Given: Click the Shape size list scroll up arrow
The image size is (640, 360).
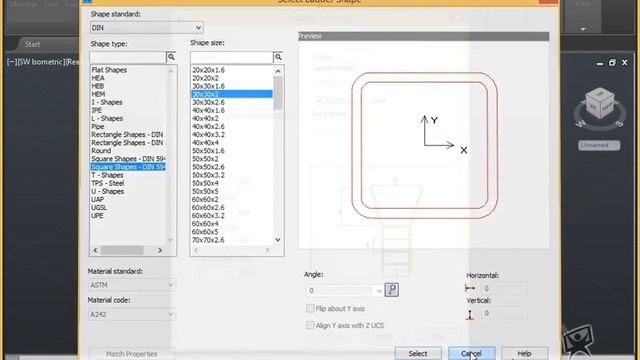Looking at the screenshot, I should point(278,71).
